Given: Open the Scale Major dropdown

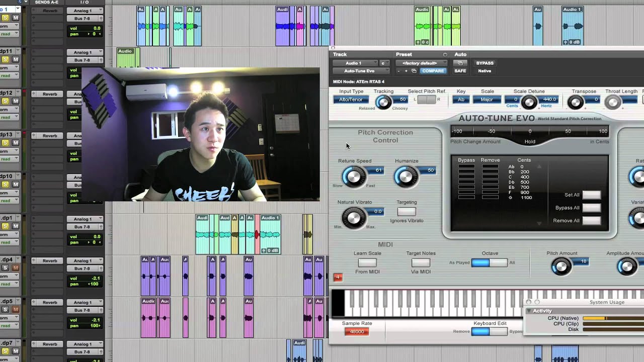Looking at the screenshot, I should click(x=487, y=100).
